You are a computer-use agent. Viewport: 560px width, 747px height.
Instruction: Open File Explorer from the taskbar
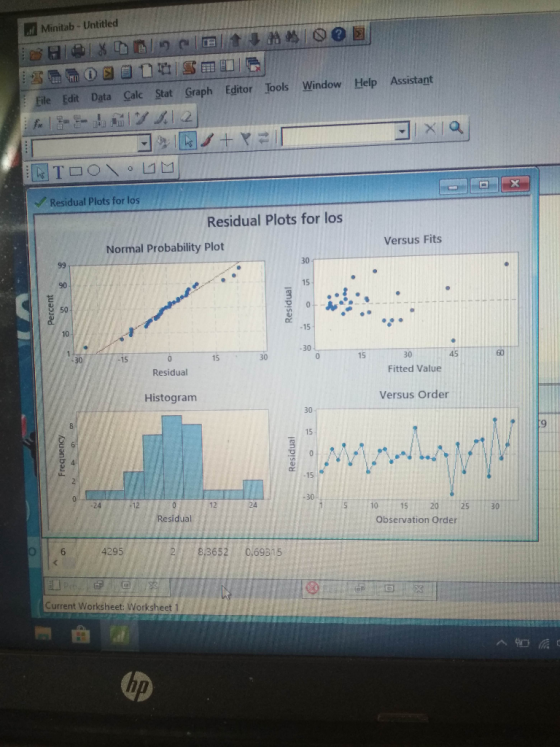43,634
